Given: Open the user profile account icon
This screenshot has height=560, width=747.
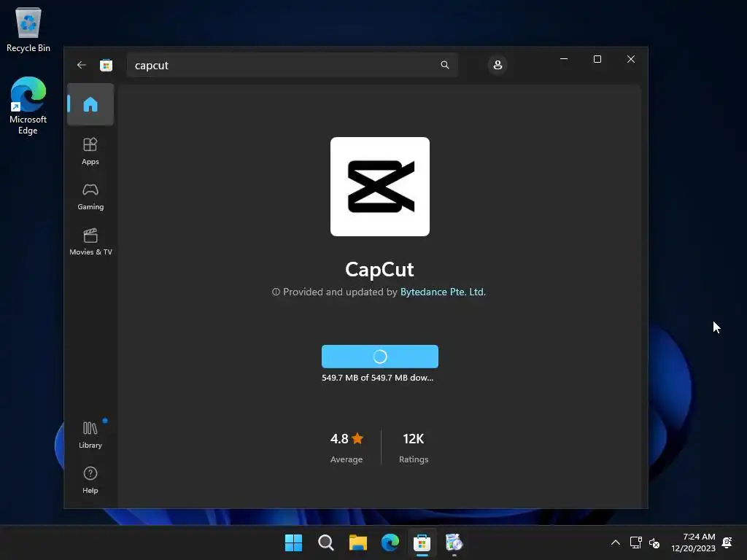Looking at the screenshot, I should click(498, 65).
